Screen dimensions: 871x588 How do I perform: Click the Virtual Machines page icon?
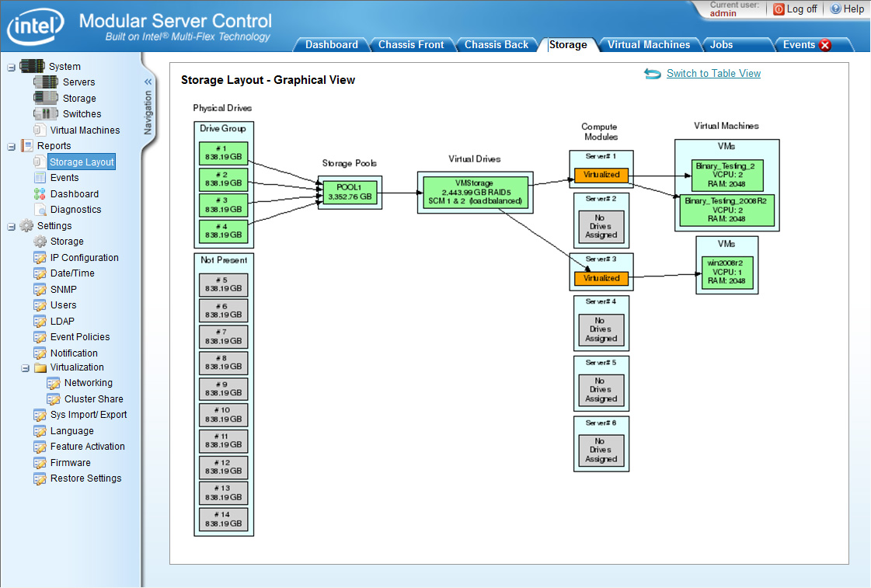point(40,130)
